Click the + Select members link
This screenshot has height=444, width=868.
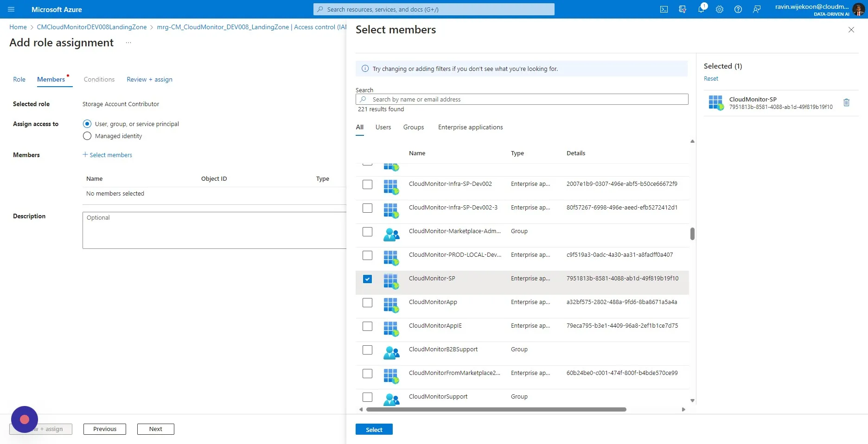108,155
